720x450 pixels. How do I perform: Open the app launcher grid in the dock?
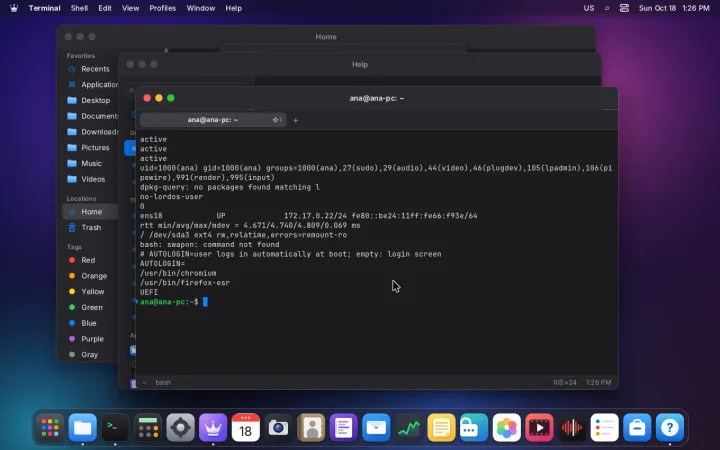(x=50, y=428)
